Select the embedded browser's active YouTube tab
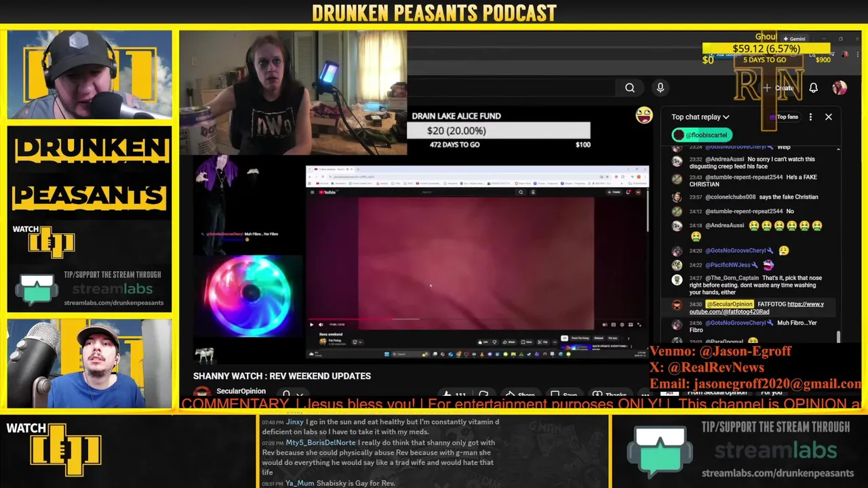The image size is (868, 488). 333,169
